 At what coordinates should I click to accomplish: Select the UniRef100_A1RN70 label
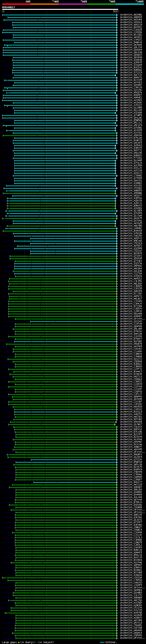point(131,618)
